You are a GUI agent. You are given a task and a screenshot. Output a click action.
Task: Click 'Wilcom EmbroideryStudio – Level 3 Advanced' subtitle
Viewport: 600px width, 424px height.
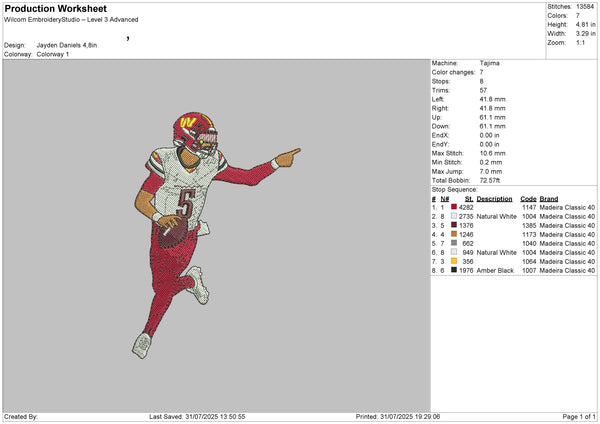pos(71,20)
